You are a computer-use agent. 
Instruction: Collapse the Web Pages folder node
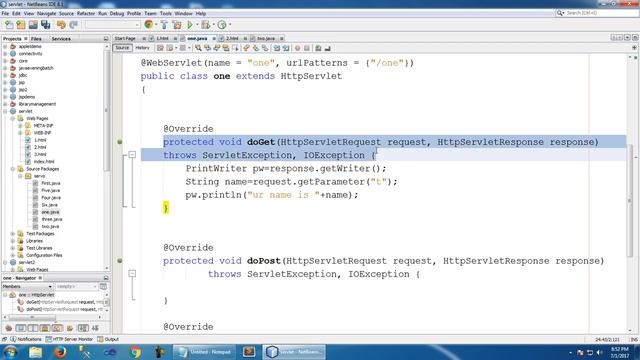coord(13,118)
